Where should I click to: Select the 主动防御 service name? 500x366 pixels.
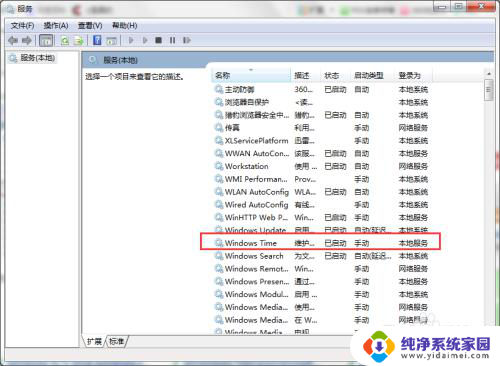239,89
